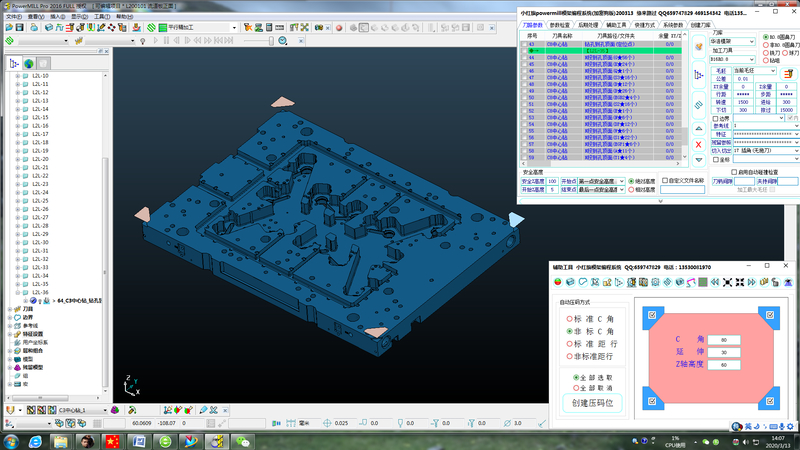Select 非标准距行 radio option
This screenshot has height=450, width=800.
tap(570, 356)
